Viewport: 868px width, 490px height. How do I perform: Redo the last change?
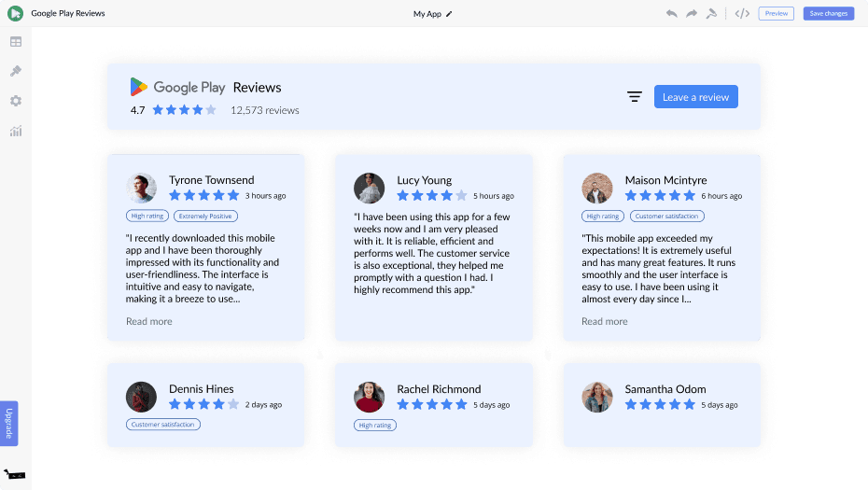pos(692,13)
